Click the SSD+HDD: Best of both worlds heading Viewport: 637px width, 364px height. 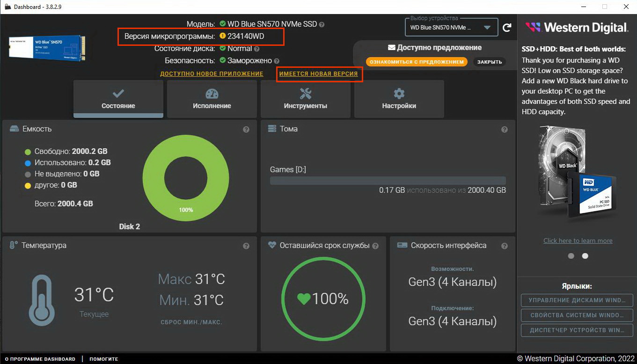[574, 49]
